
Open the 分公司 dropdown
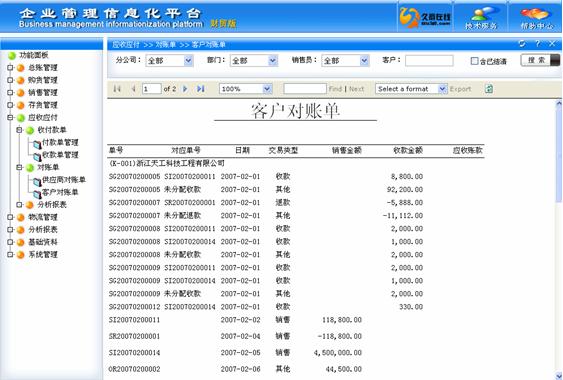[x=188, y=61]
